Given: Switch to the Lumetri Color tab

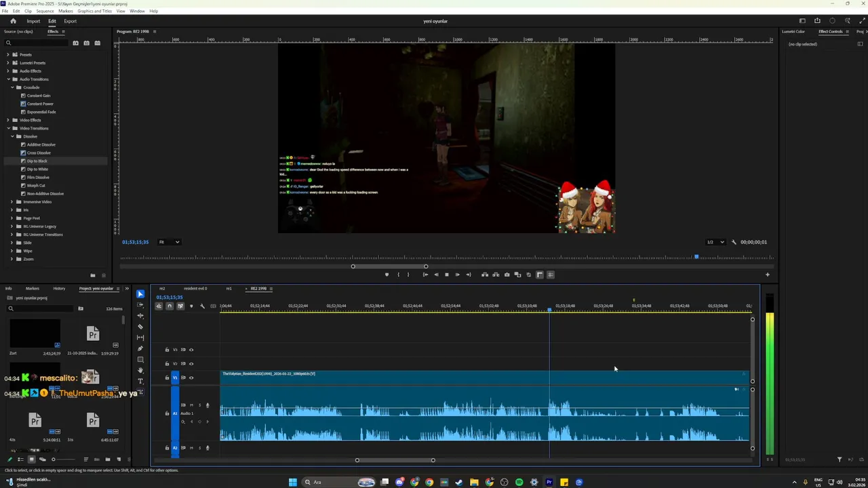Looking at the screenshot, I should (793, 32).
